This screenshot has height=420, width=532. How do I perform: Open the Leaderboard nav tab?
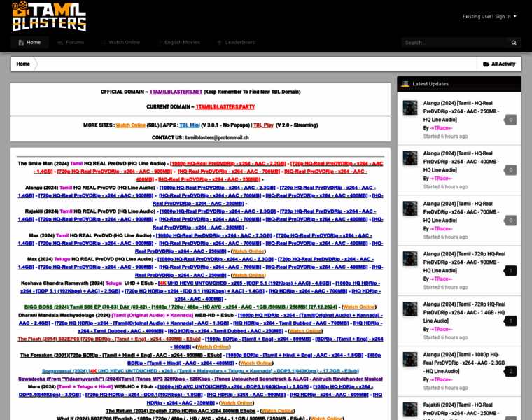(237, 43)
